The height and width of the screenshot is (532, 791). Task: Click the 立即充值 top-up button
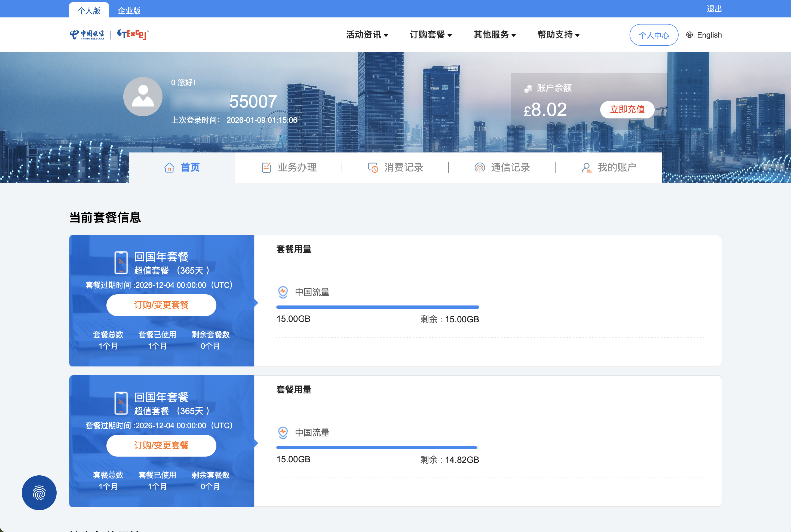point(627,110)
